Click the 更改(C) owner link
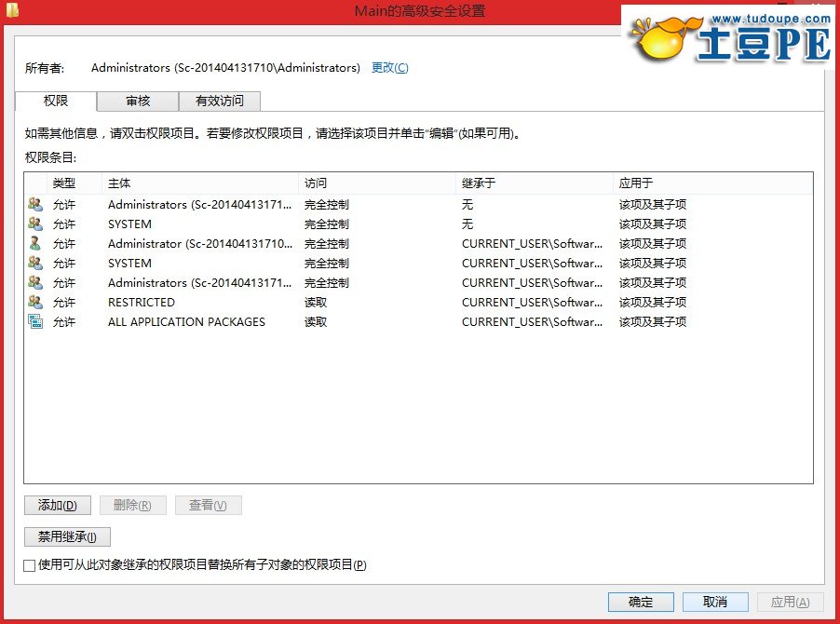 [x=389, y=68]
